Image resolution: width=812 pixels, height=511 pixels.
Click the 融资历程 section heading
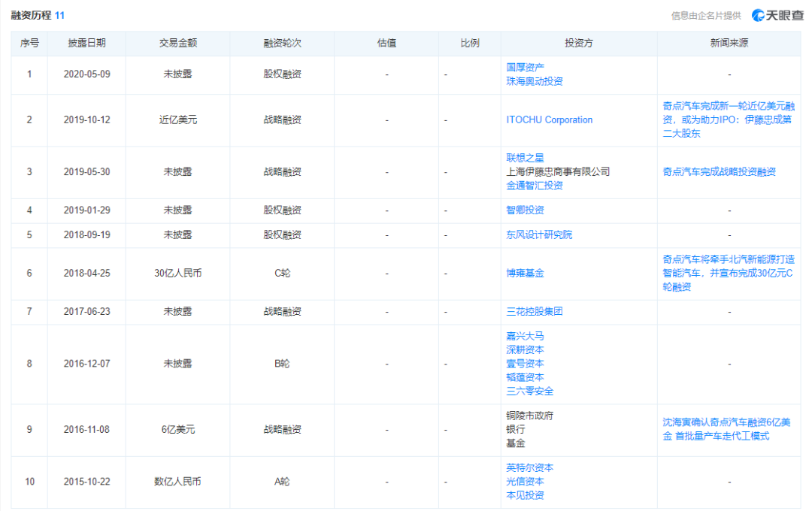pos(31,16)
